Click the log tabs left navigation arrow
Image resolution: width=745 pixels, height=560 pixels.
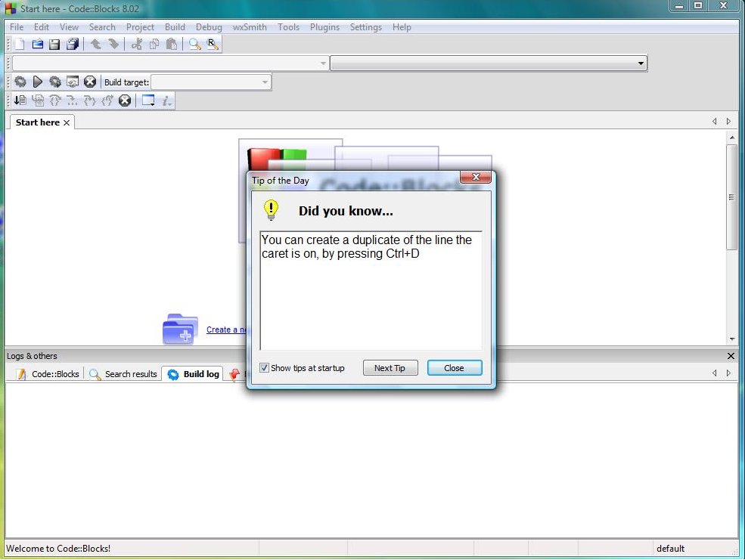pyautogui.click(x=715, y=373)
